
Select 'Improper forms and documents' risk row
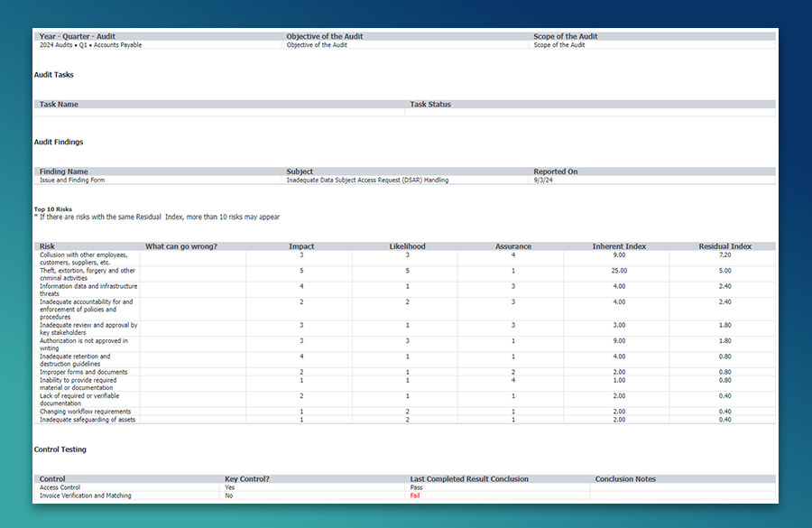[404, 372]
